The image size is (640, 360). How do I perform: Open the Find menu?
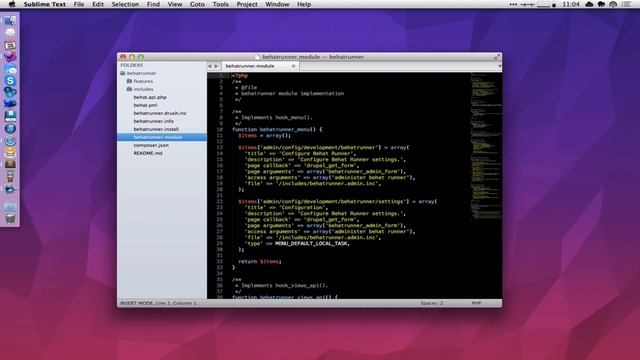[153, 4]
